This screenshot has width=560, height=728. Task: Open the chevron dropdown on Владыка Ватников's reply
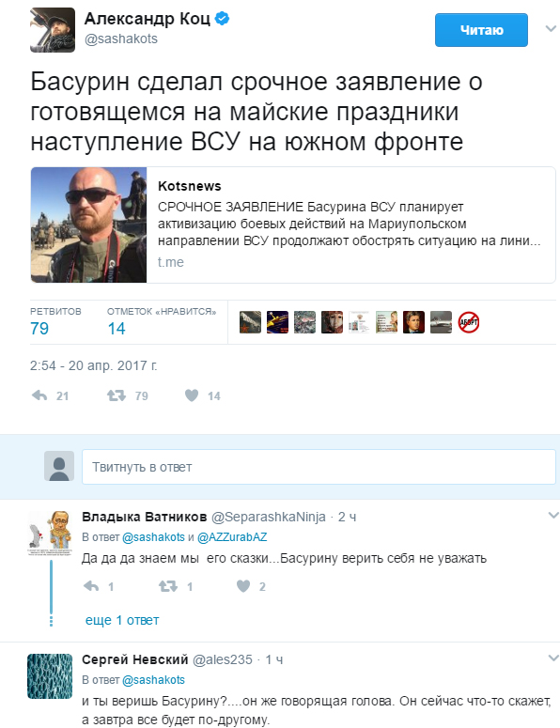click(x=553, y=516)
